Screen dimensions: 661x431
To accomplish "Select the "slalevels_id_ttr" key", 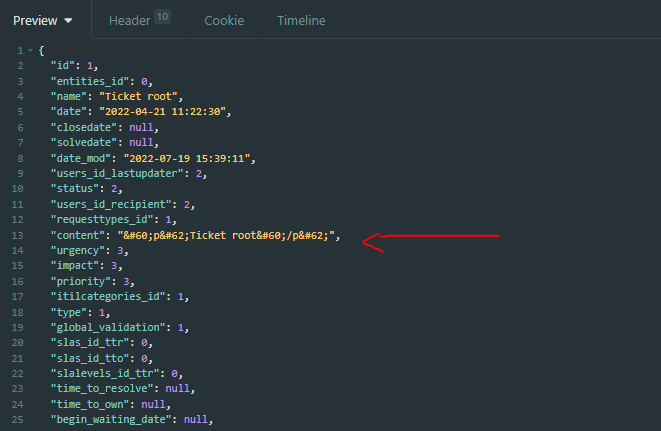I will pyautogui.click(x=105, y=374).
